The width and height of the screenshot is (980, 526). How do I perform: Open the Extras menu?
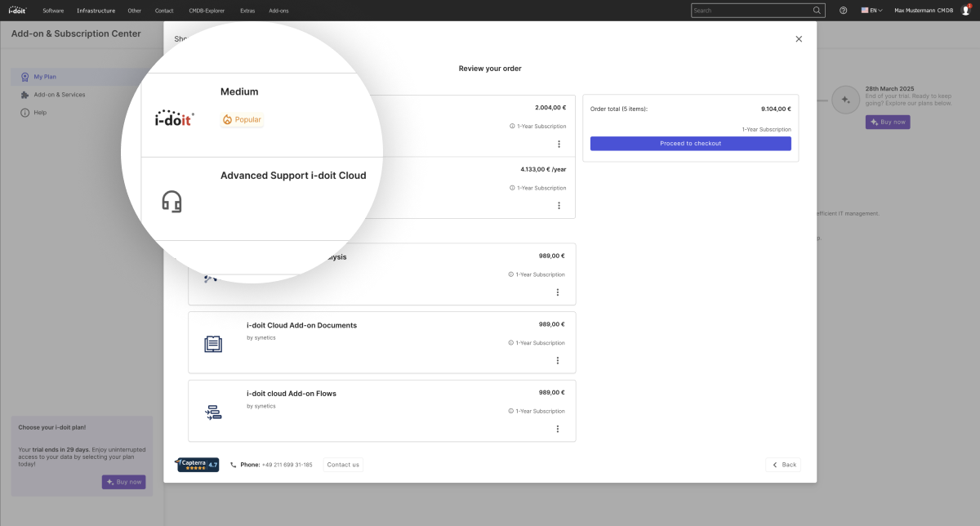[247, 11]
